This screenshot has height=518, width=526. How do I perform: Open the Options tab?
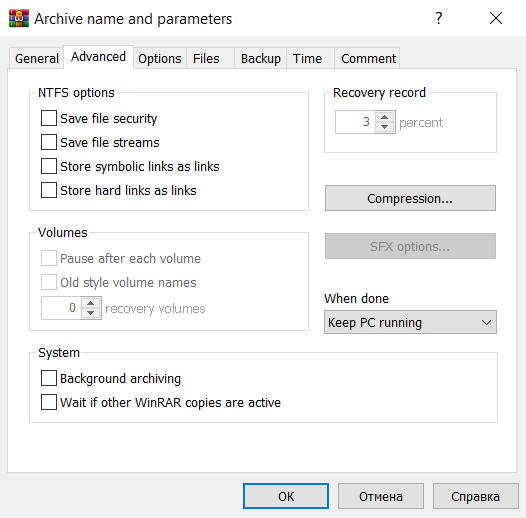coord(160,58)
